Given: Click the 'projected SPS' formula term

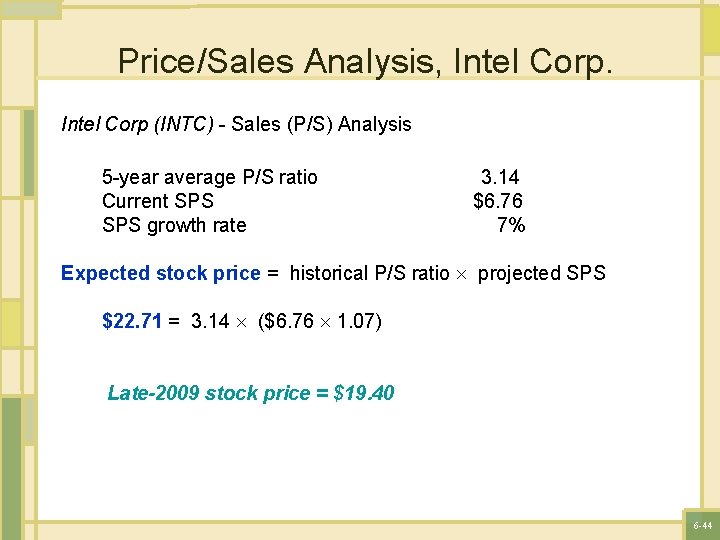Looking at the screenshot, I should click(x=542, y=273).
